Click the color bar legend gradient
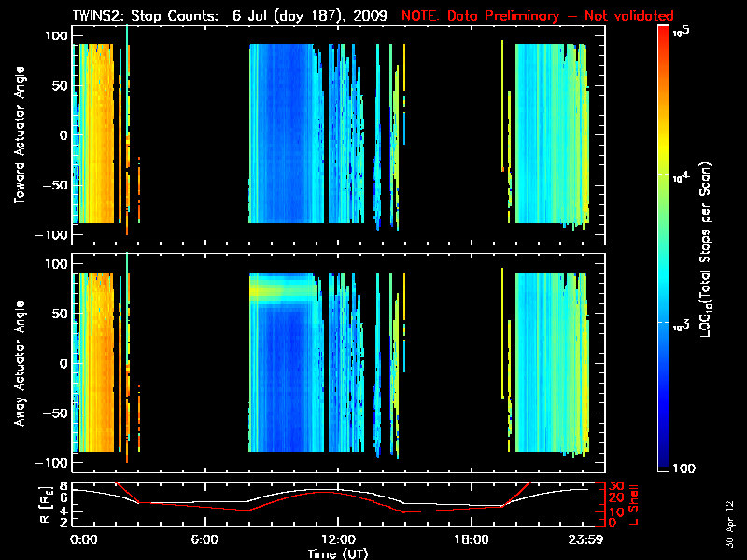 (663, 248)
